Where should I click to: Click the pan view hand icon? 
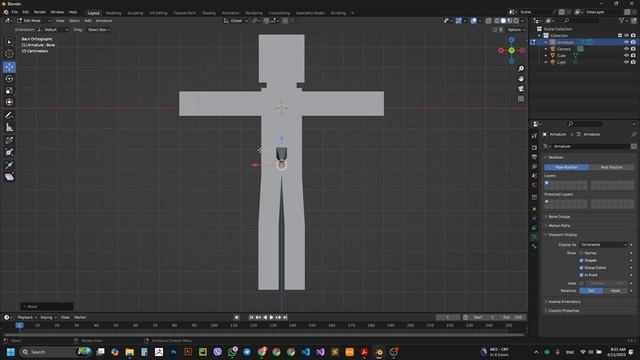[x=521, y=78]
